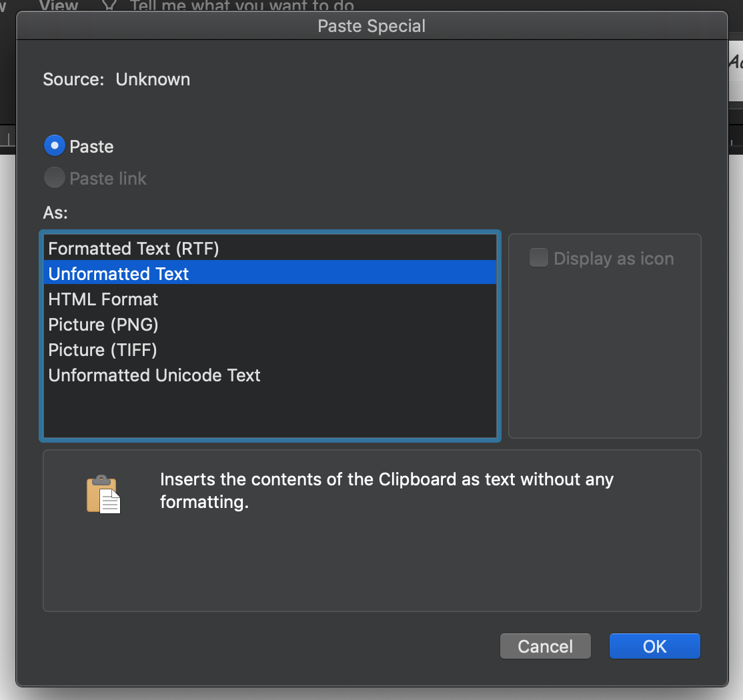Choose the Paste link radio option
The width and height of the screenshot is (743, 700).
pyautogui.click(x=55, y=178)
